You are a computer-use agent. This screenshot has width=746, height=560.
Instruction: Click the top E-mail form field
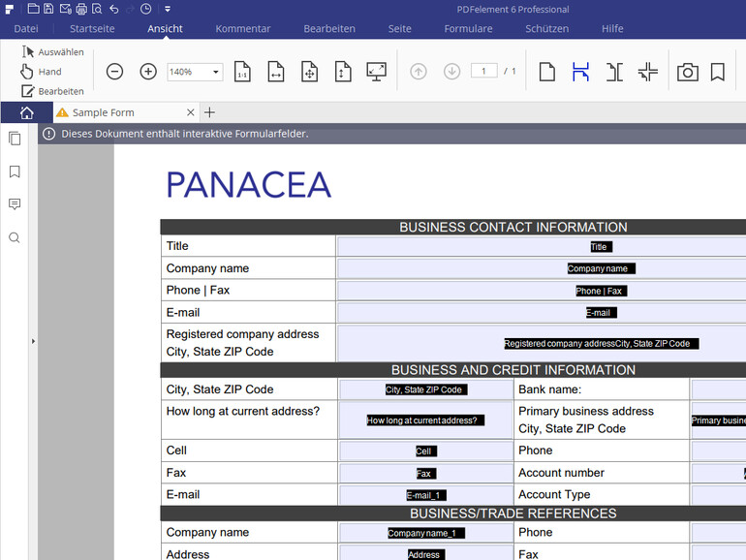542,313
